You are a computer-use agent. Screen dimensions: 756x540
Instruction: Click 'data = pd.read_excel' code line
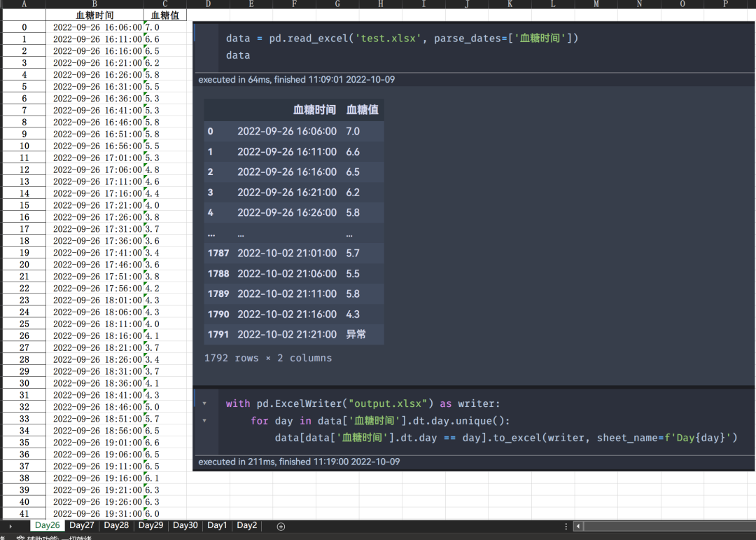[x=402, y=38]
